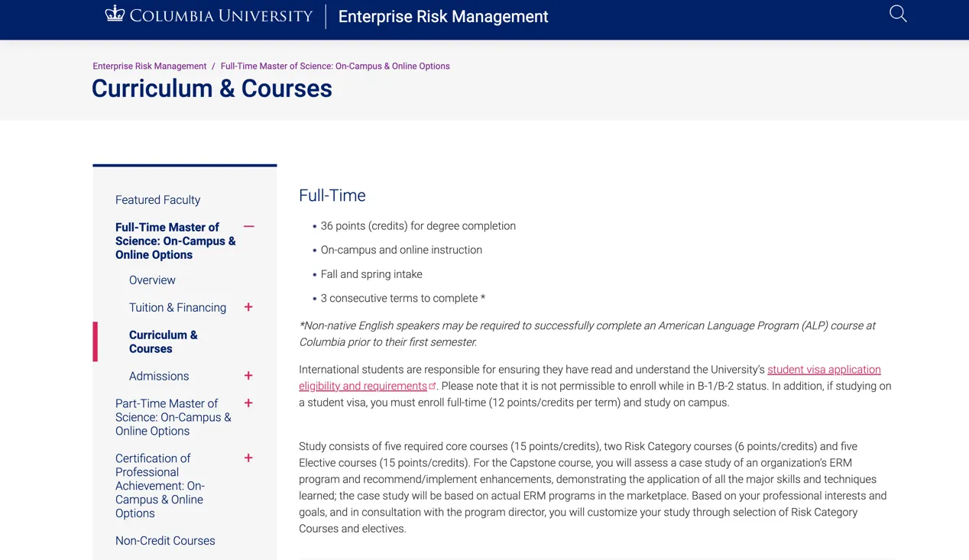Open Part-Time Master of Science page

[x=173, y=417]
